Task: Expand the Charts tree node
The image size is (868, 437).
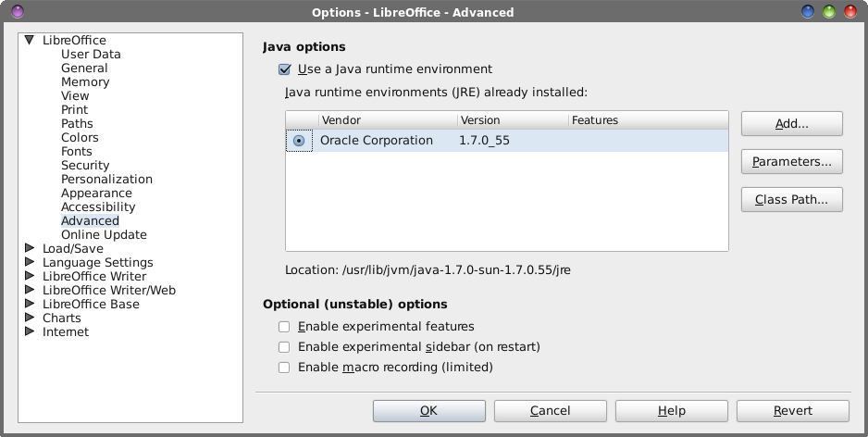Action: tap(30, 318)
